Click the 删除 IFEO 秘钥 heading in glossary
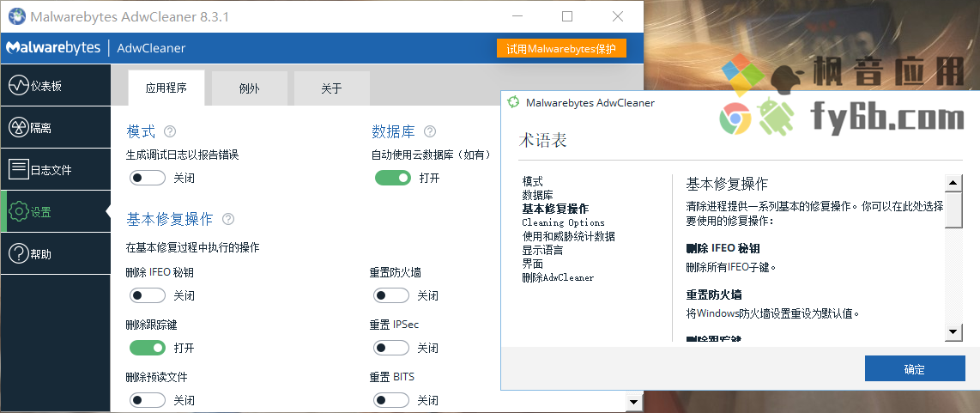Viewport: 980px width, 413px height. [723, 248]
